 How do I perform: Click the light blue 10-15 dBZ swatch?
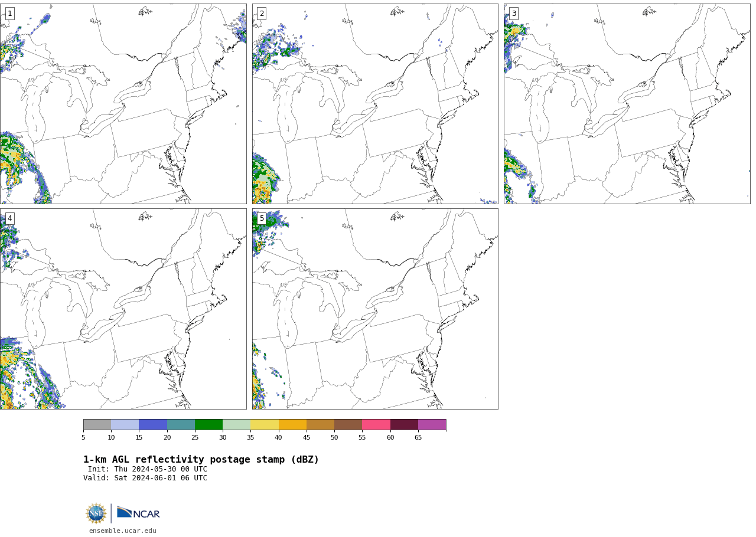(x=125, y=425)
